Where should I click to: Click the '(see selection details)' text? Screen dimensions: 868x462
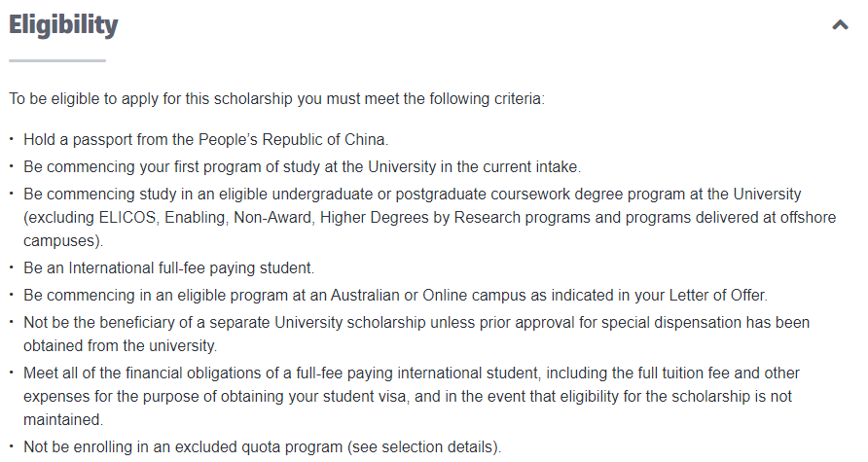click(424, 447)
